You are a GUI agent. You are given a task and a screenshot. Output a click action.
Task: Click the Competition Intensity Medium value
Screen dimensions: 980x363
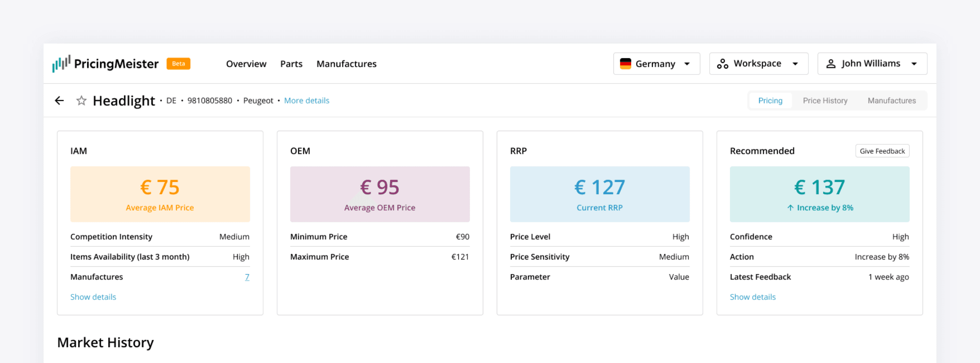(234, 236)
